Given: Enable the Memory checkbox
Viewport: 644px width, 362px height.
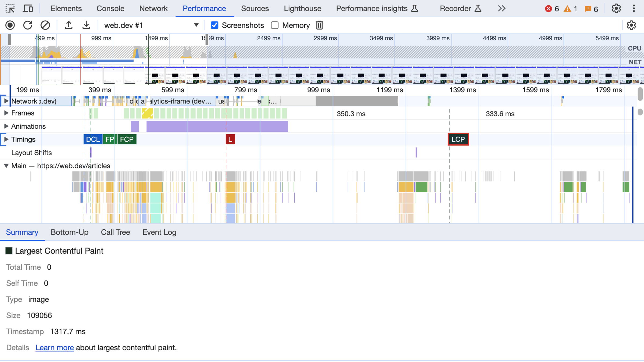Looking at the screenshot, I should click(x=275, y=25).
